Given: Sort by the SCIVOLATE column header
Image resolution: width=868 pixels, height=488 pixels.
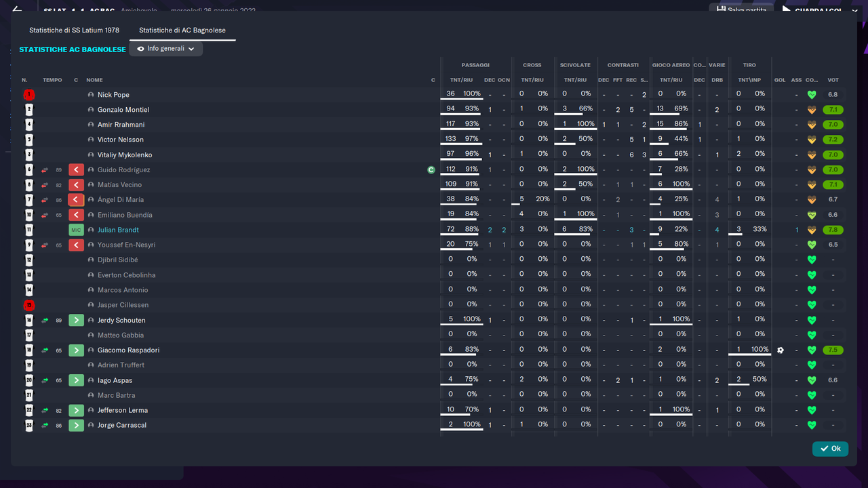Looking at the screenshot, I should click(x=575, y=65).
